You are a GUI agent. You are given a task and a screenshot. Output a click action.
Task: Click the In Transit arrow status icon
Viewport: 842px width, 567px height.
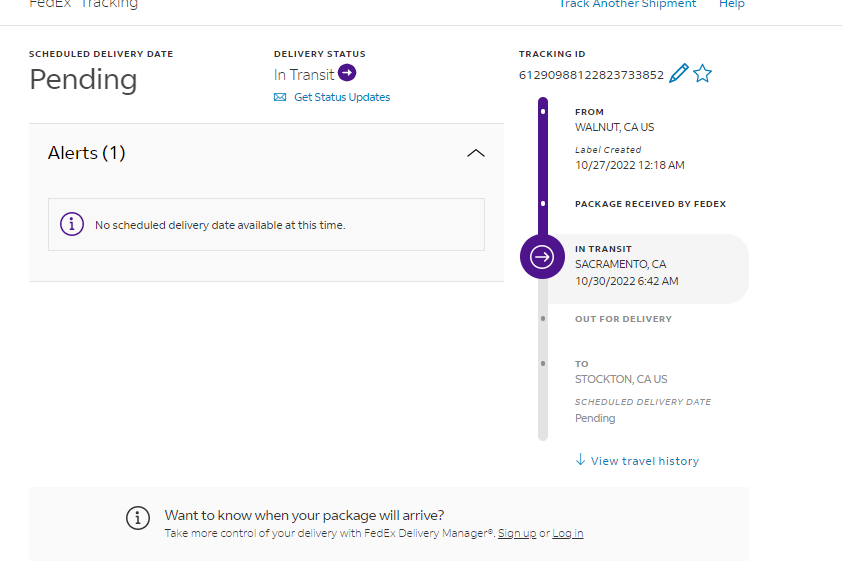pos(347,72)
